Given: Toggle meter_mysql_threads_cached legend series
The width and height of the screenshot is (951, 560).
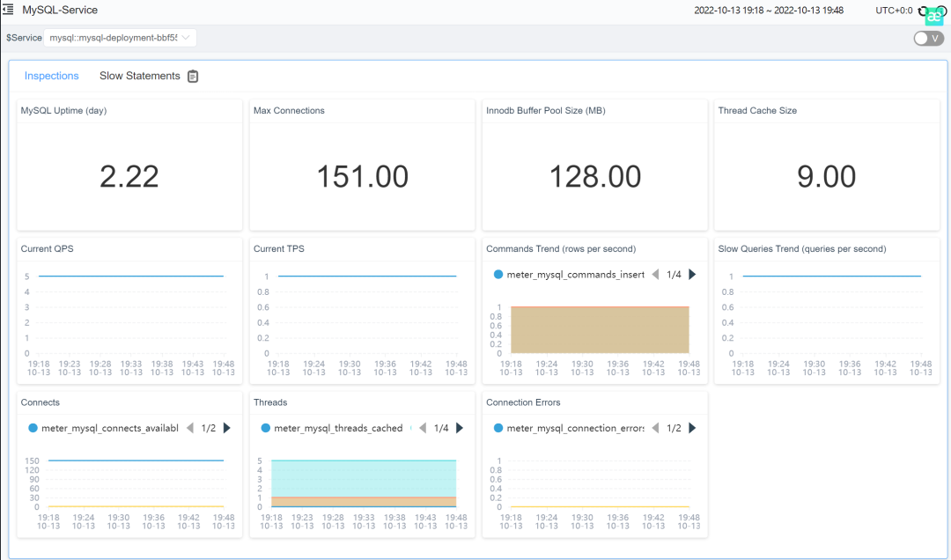Looking at the screenshot, I should [x=333, y=428].
